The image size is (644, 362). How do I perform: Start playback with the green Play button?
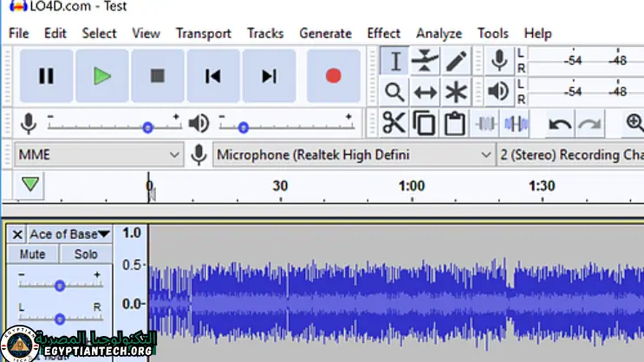pos(102,76)
